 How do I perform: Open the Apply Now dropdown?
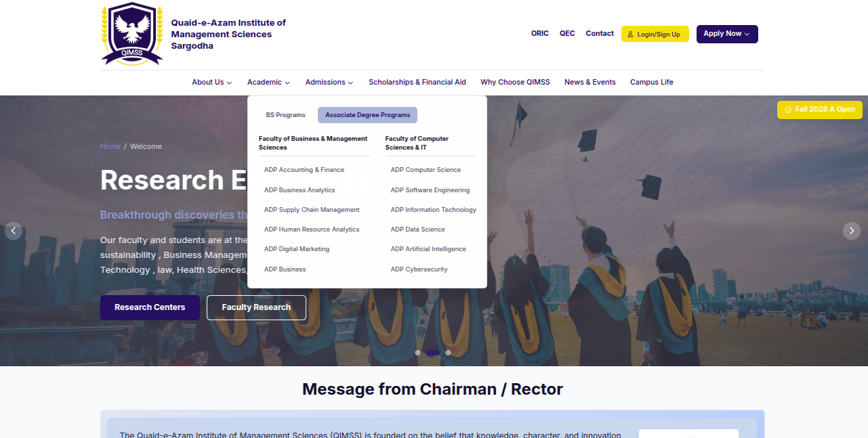point(726,34)
